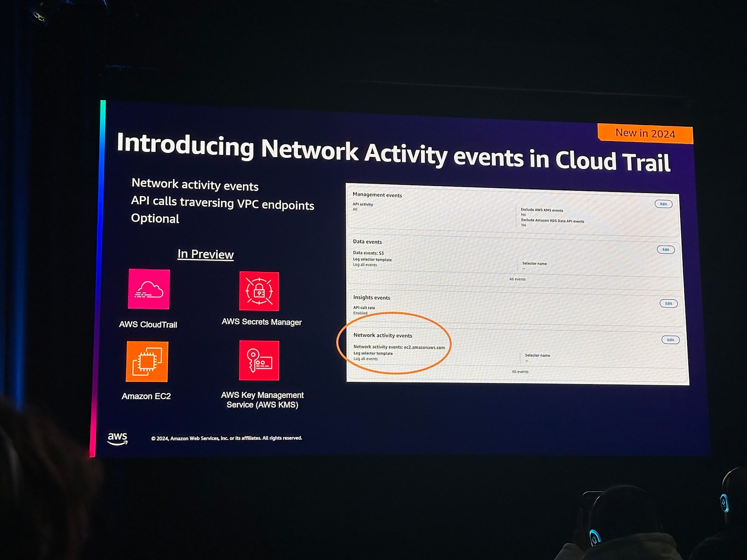Click the 'AWS Secrets Manager' label text
The height and width of the screenshot is (560, 747).
pyautogui.click(x=261, y=322)
